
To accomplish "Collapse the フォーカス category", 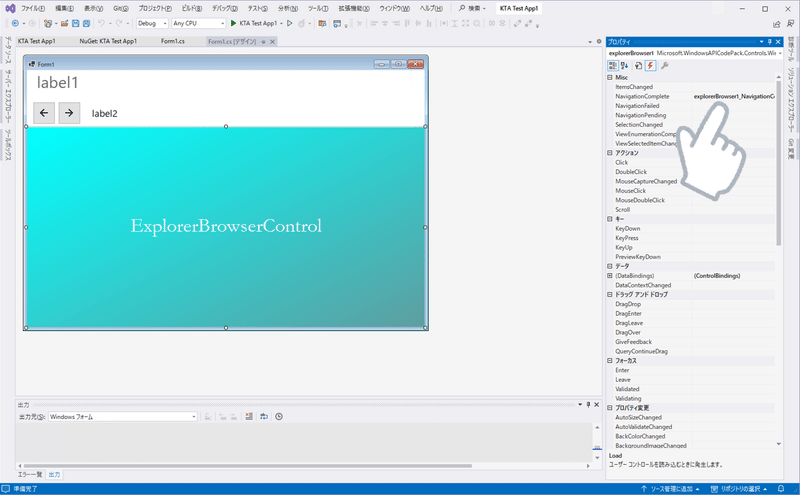I will point(610,361).
